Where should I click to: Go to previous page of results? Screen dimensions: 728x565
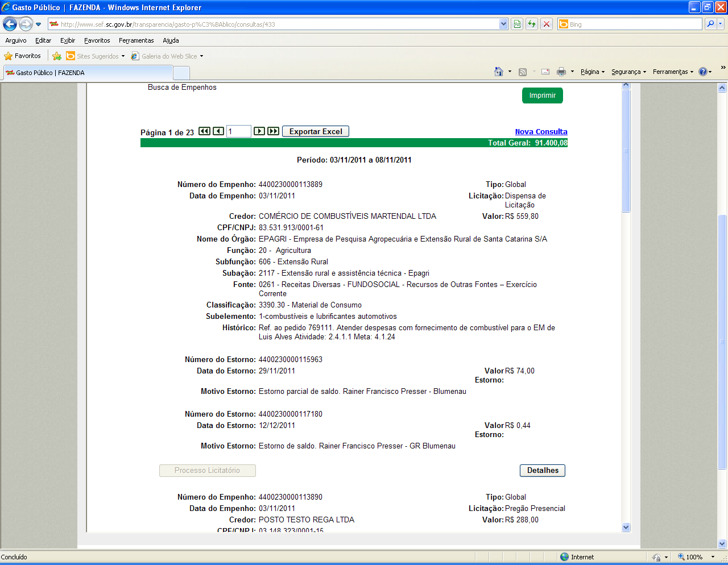pos(218,131)
